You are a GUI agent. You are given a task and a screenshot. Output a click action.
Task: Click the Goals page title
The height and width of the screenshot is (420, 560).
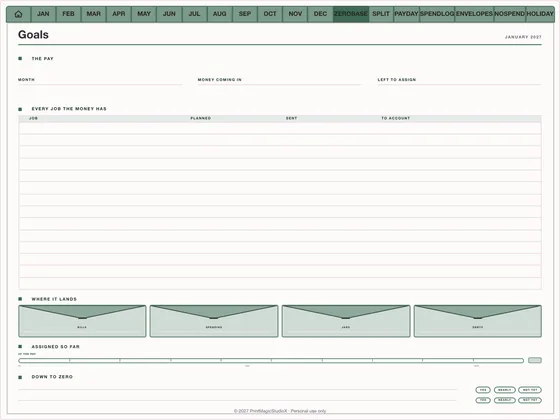(x=33, y=35)
